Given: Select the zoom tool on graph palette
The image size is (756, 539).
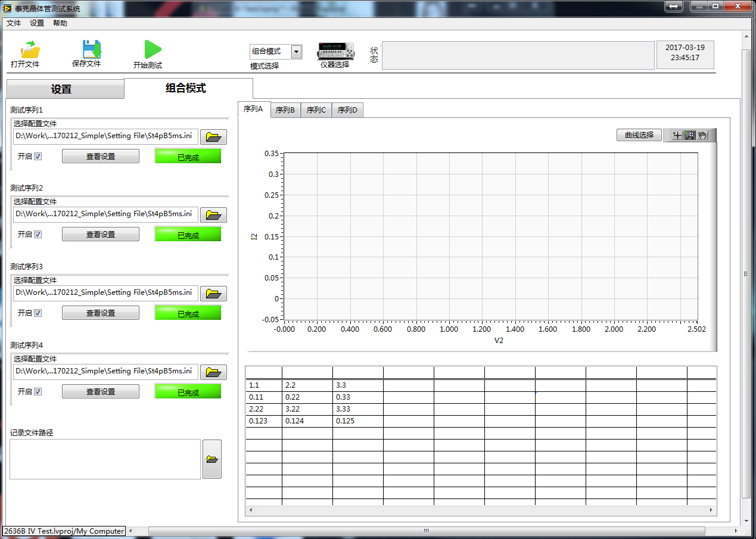Looking at the screenshot, I should 690,136.
